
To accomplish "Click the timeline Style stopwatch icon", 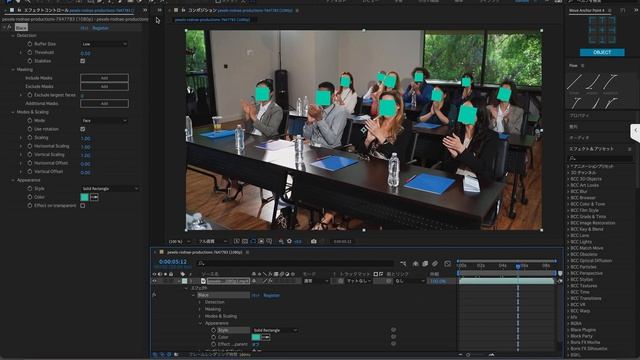I will coord(213,330).
